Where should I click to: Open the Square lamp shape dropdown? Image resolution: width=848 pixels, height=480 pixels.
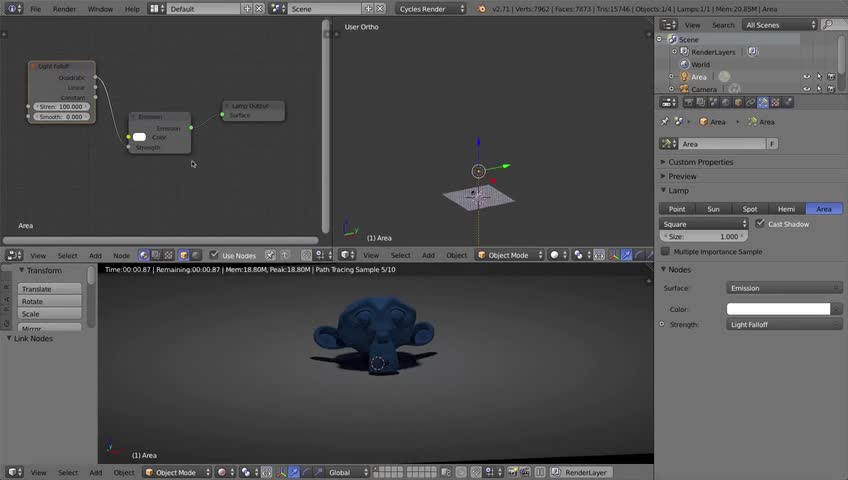pyautogui.click(x=703, y=224)
